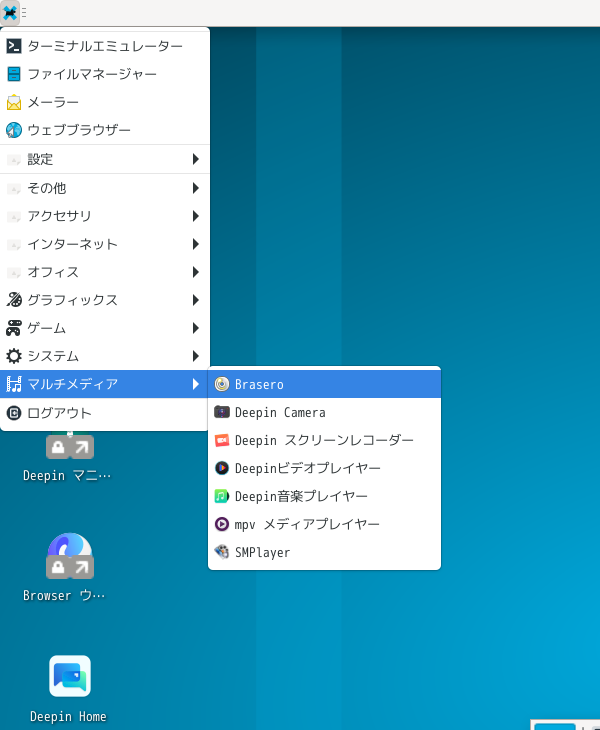Expand the その他 submenu arrow
The image size is (600, 730).
[196, 188]
